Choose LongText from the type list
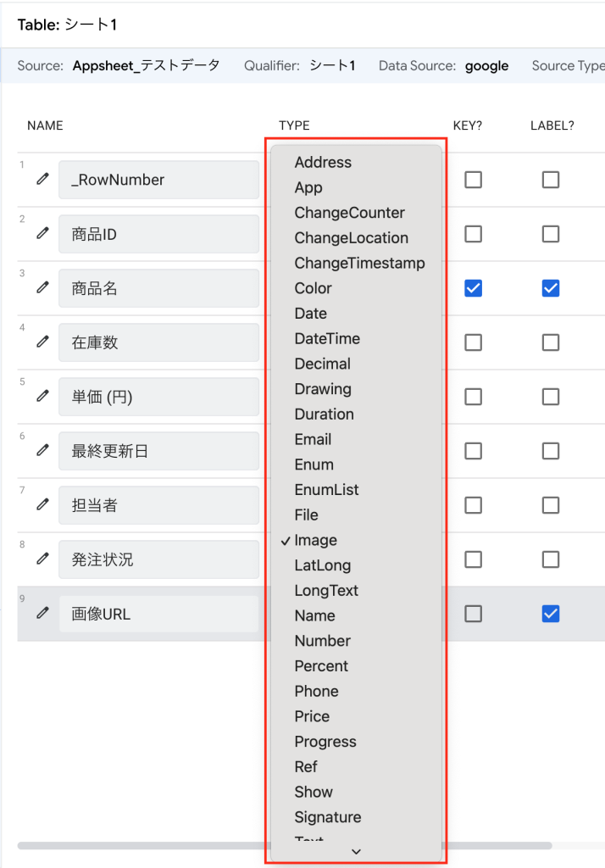Viewport: 605px width, 868px height. 326,591
